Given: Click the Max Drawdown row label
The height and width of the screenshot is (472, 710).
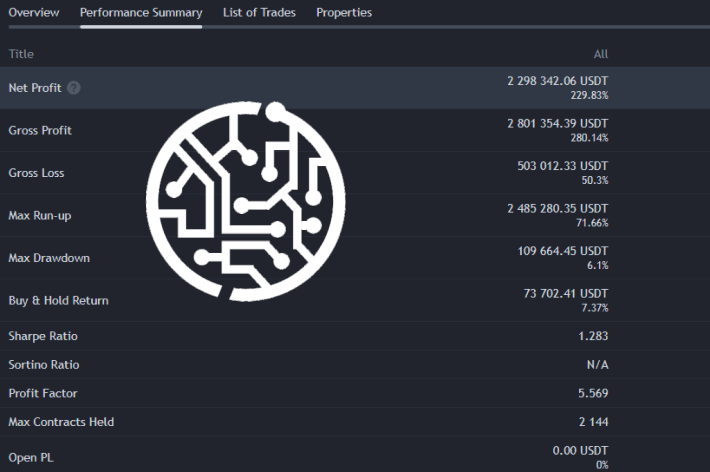Looking at the screenshot, I should coord(49,258).
